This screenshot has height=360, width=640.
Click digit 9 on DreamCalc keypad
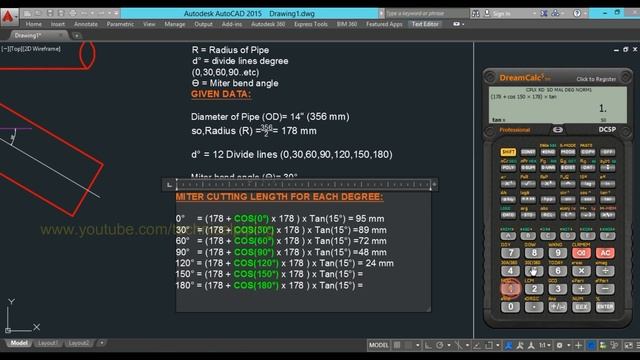coord(558,253)
